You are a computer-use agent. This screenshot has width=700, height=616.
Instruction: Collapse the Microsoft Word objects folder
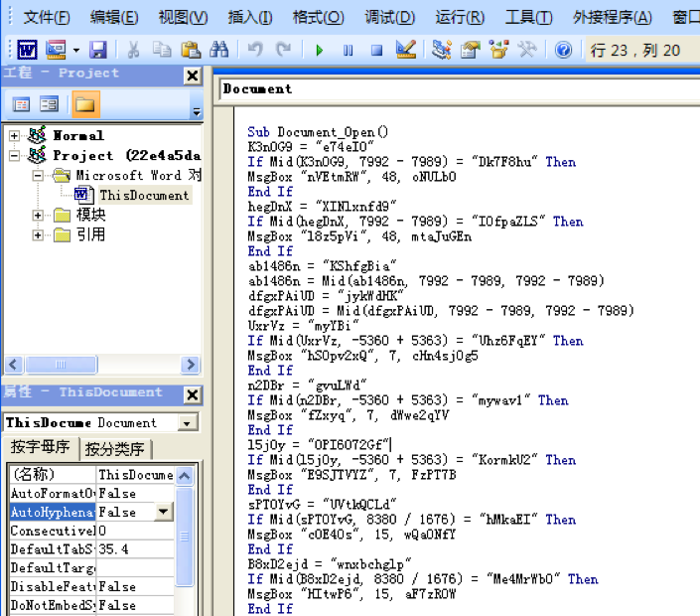(x=38, y=176)
